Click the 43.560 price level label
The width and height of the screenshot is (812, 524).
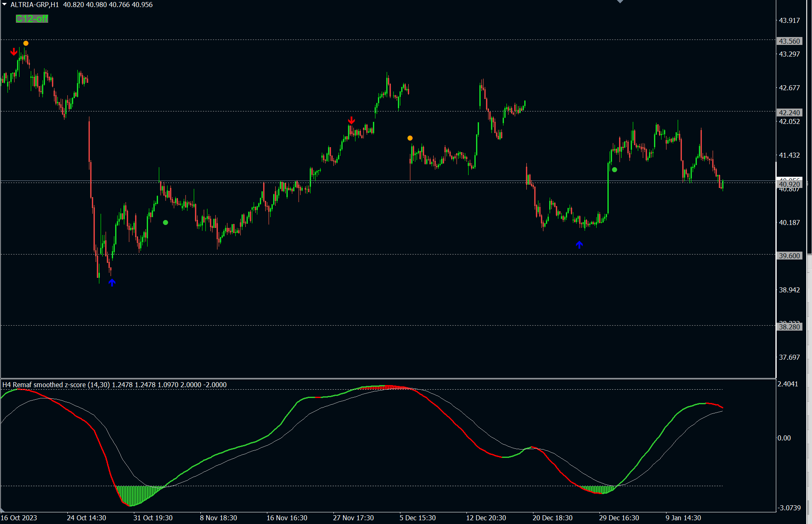click(789, 41)
